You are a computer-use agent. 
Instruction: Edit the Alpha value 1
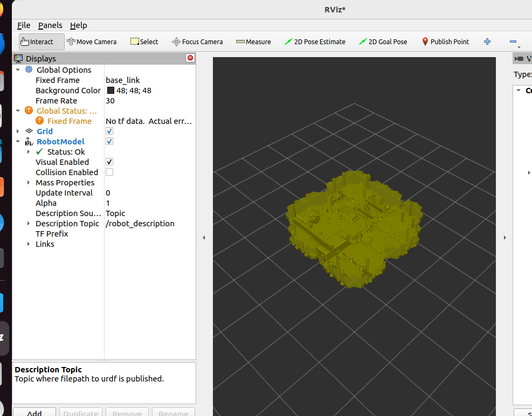150,203
